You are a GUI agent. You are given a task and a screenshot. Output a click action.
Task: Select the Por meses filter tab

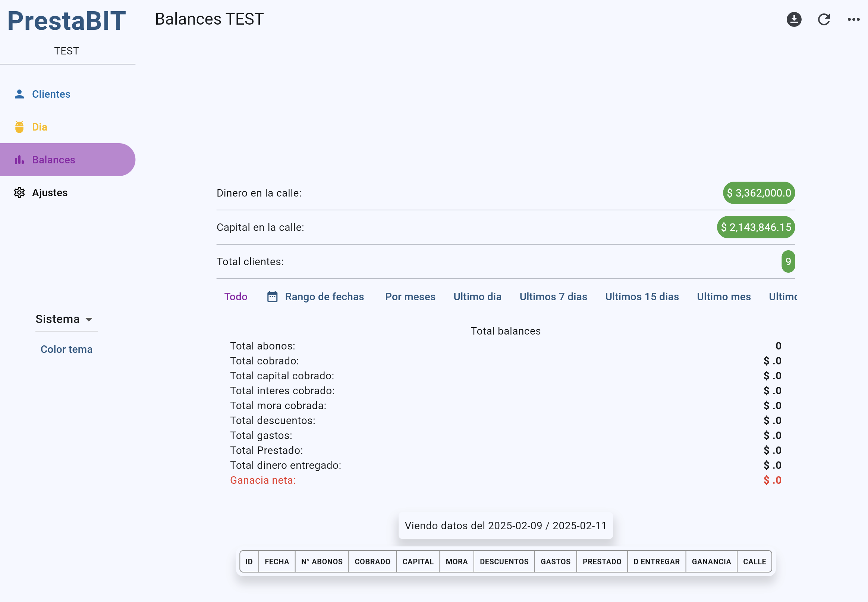410,297
